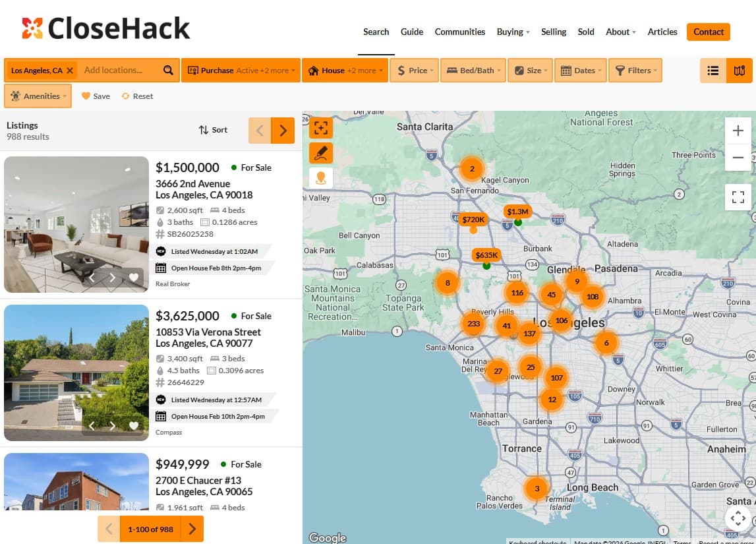This screenshot has width=756, height=544.
Task: Switch to list-only view
Action: pyautogui.click(x=712, y=71)
